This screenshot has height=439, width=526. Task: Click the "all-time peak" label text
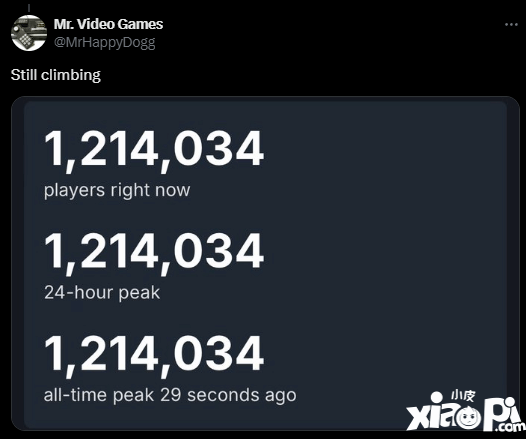point(99,395)
